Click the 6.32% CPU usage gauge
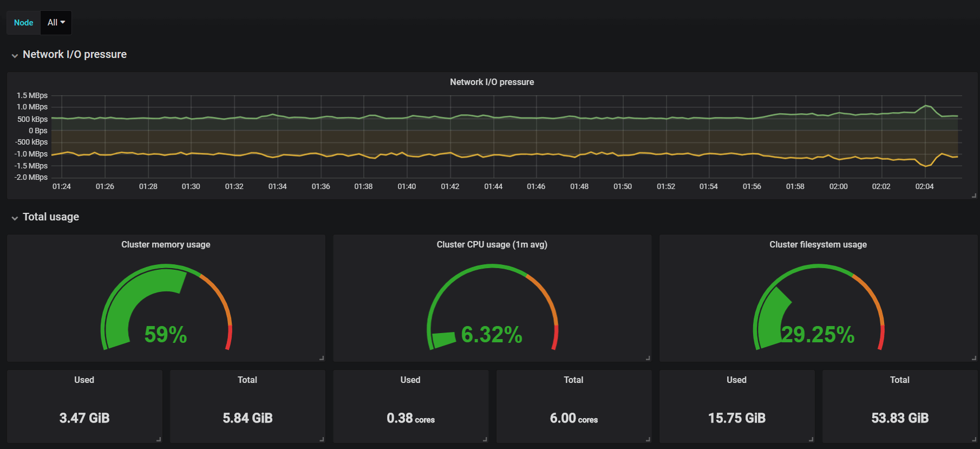 pyautogui.click(x=492, y=307)
